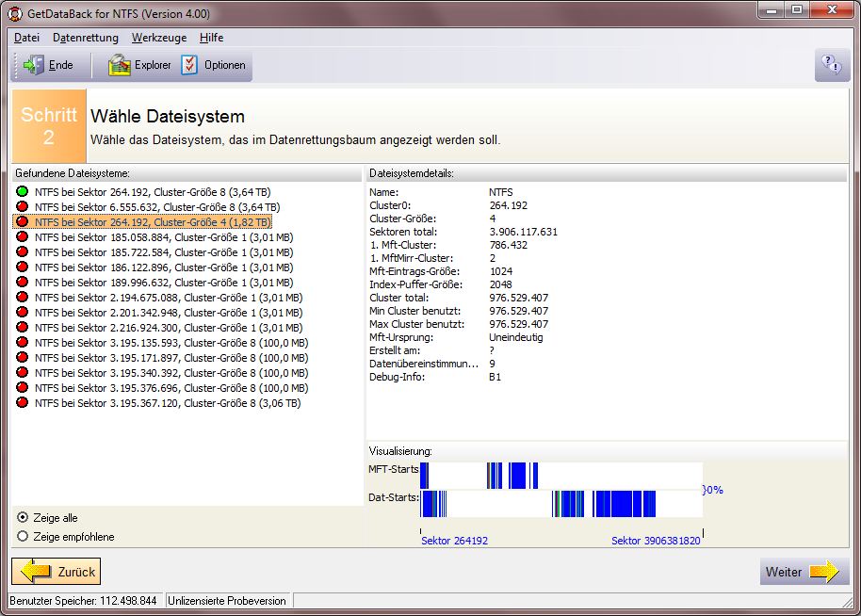Click Cluster total value 976.529.407
Screen dimensions: 861x616
(x=519, y=298)
